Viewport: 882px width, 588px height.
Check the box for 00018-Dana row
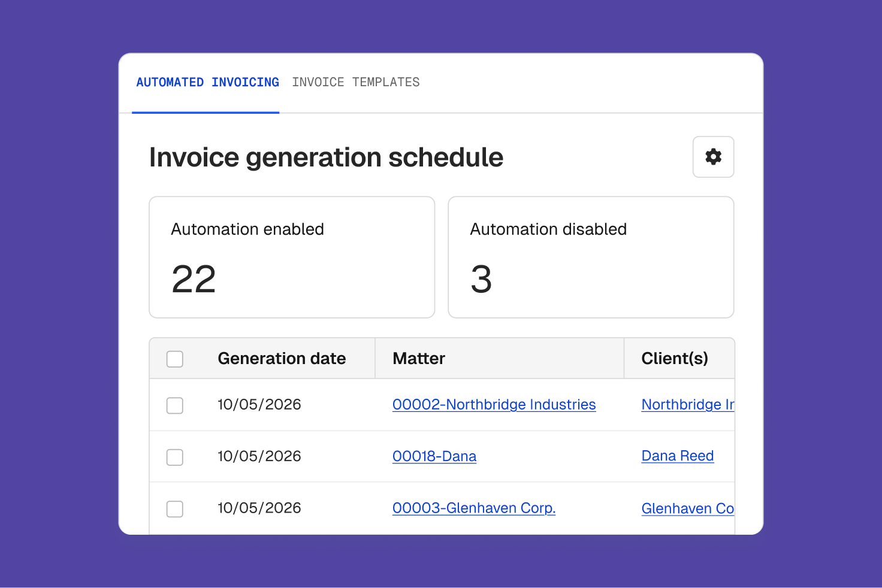coord(175,457)
